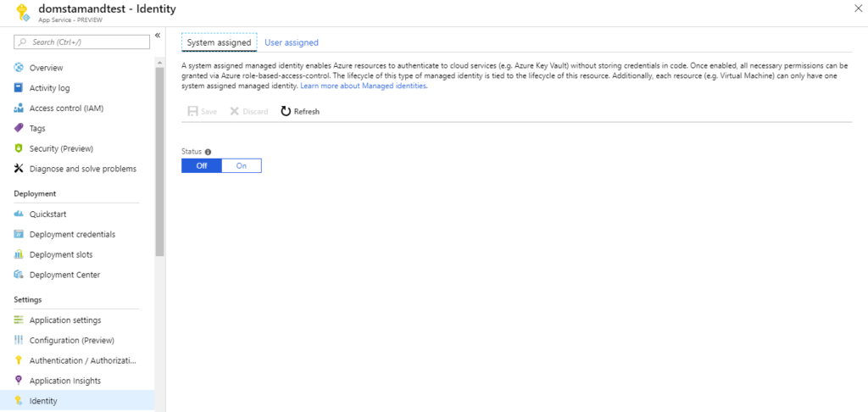Click the Settings section heading
The image size is (868, 412).
(28, 299)
